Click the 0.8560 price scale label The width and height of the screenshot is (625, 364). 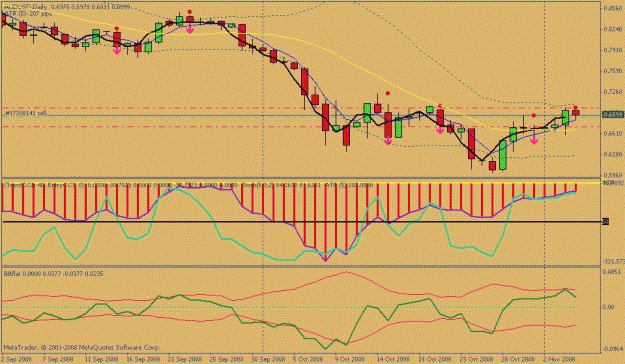(613, 8)
